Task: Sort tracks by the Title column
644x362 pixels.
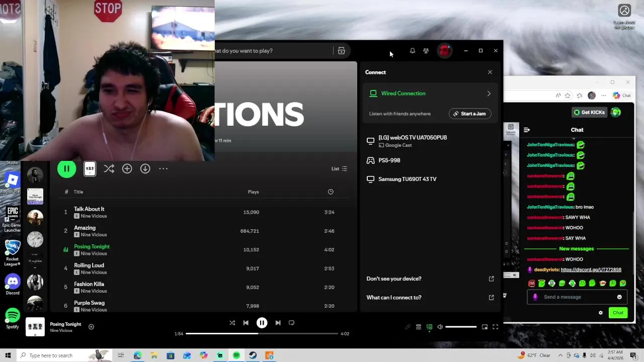Action: point(78,192)
